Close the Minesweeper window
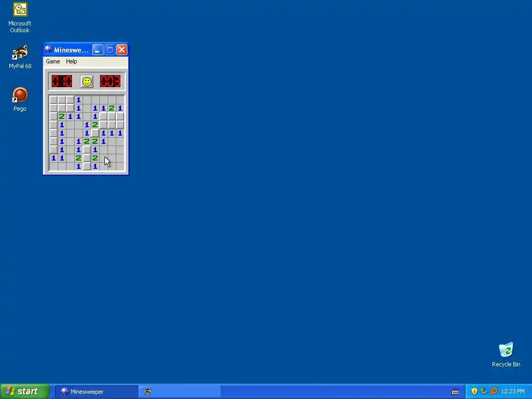Image resolution: width=532 pixels, height=399 pixels. coord(122,50)
